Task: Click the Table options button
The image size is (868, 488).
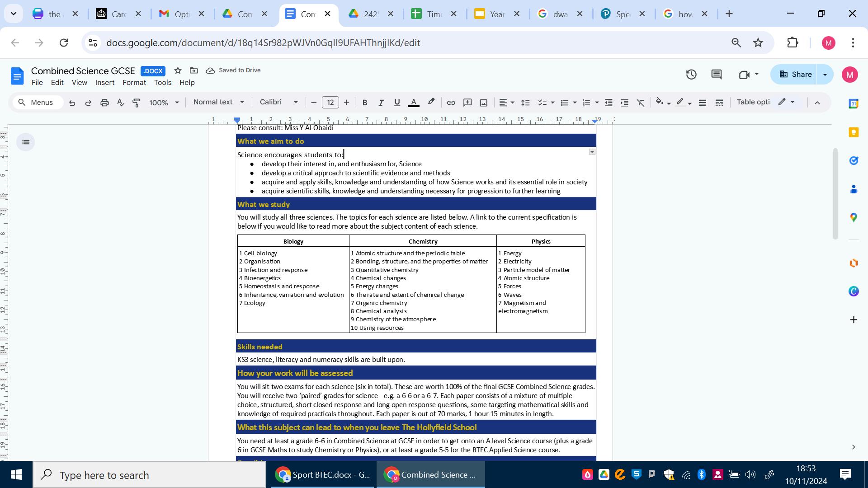Action: coord(753,102)
